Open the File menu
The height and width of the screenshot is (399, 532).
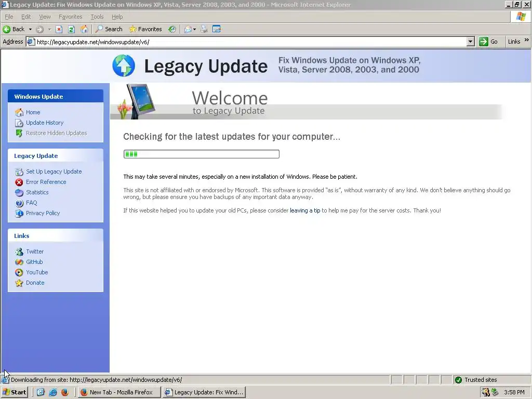(9, 17)
